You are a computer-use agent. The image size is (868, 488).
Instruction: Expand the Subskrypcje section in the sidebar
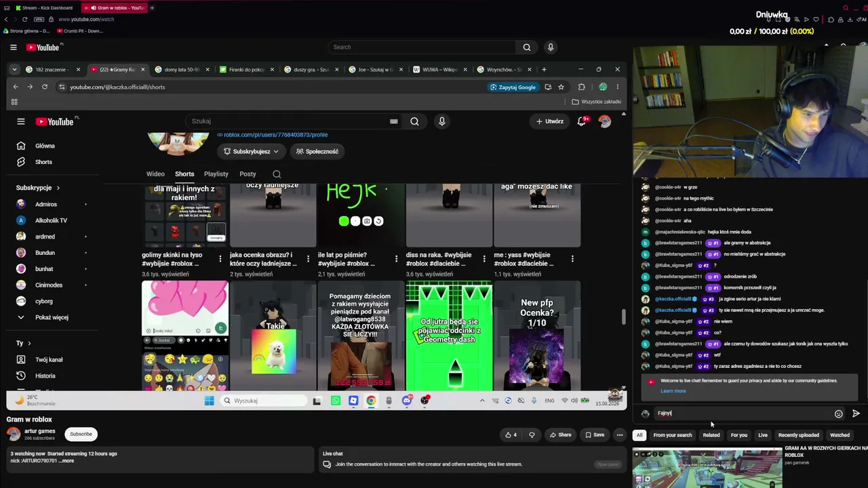(38, 188)
